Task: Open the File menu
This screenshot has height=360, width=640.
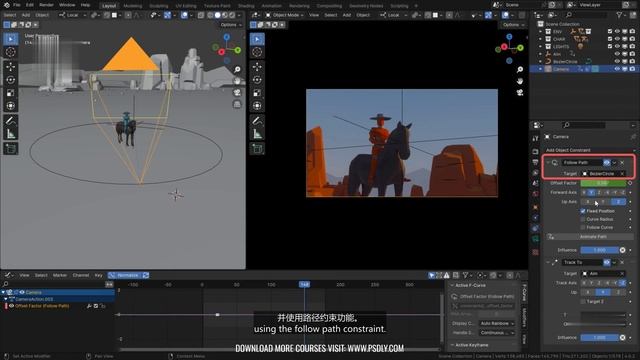Action: coord(16,5)
